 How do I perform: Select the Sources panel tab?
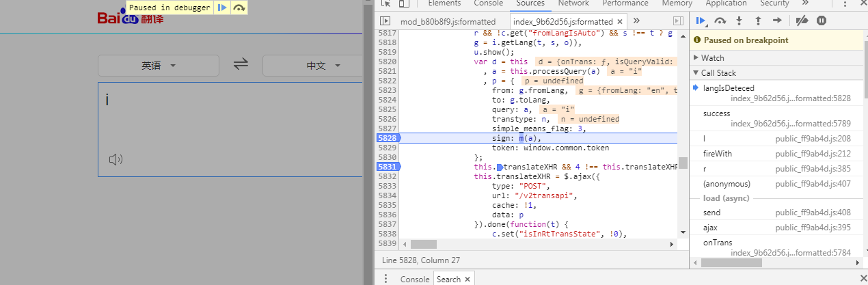tap(530, 3)
